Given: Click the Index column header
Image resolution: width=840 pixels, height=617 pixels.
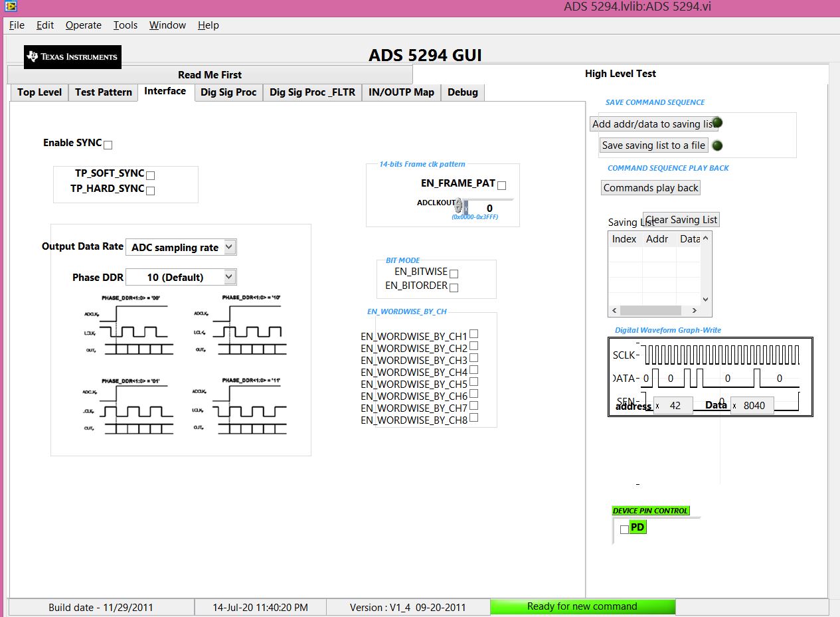Looking at the screenshot, I should (625, 239).
